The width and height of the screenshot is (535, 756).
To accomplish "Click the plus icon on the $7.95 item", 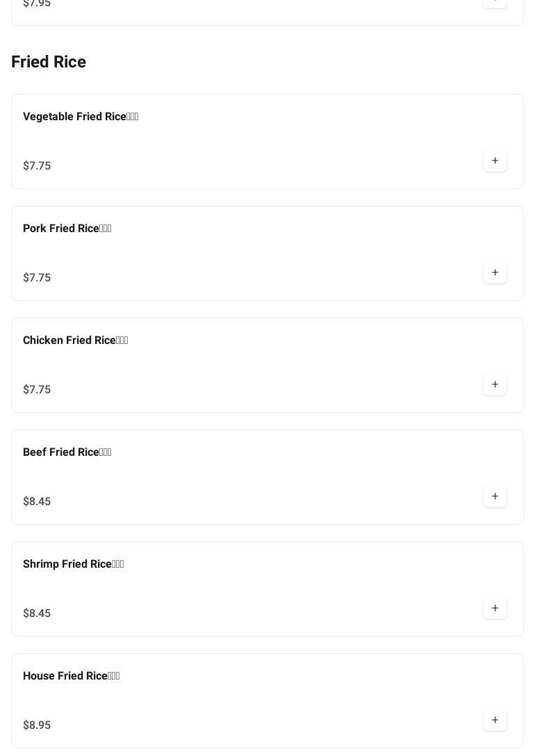I will click(495, 2).
